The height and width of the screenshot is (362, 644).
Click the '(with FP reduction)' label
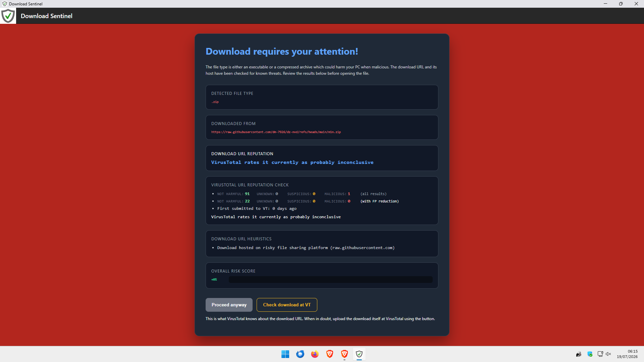click(x=380, y=201)
